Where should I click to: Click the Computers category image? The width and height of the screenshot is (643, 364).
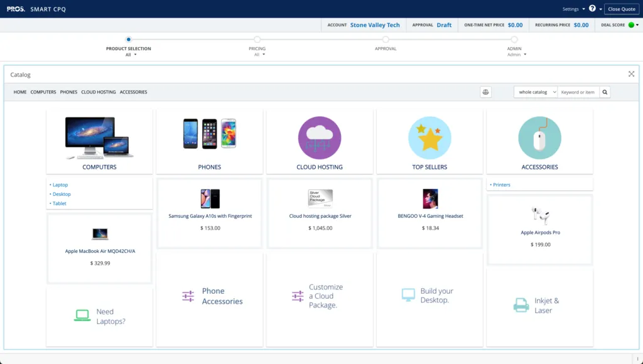99,138
